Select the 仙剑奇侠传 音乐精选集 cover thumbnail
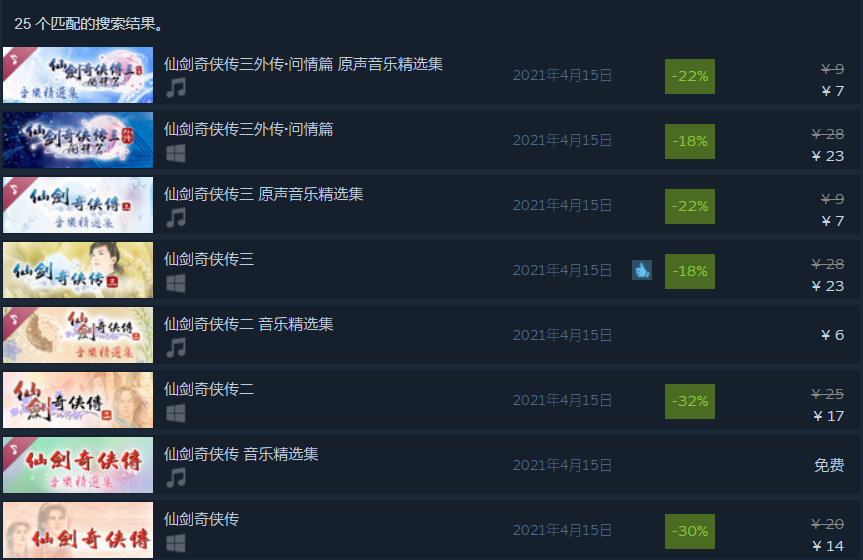Viewport: 863px width, 560px height. 78,465
